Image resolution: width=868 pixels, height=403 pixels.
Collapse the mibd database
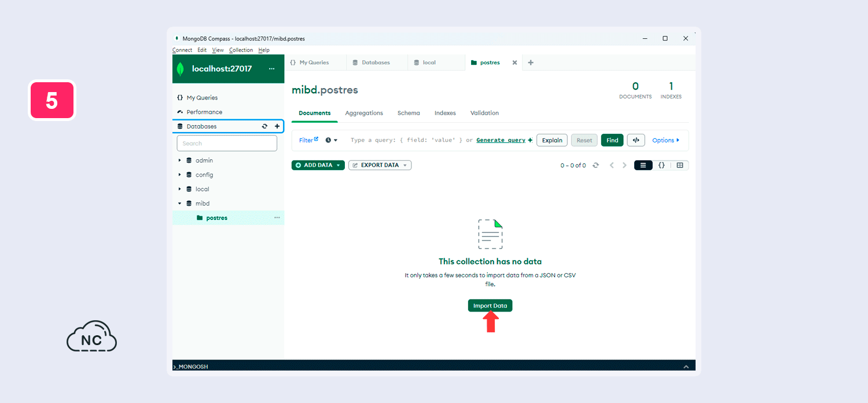179,204
